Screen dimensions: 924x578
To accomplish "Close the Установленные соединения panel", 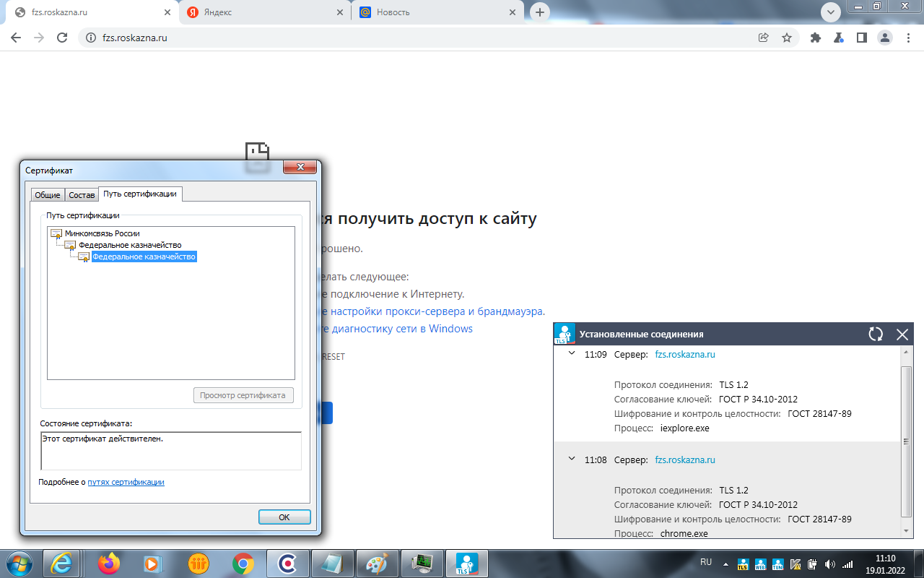I will (x=902, y=334).
